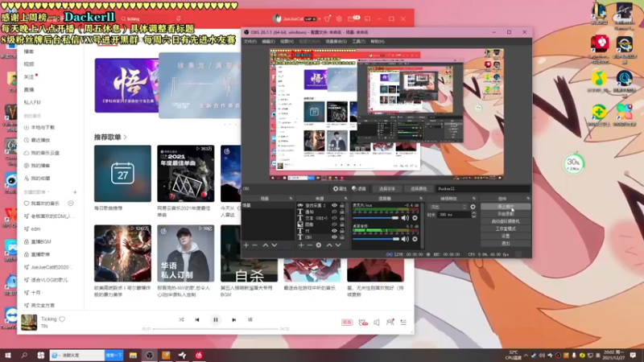Toggle visibility of 文本 (GDI+) source
Screen dimensions: 644x362
(x=334, y=218)
